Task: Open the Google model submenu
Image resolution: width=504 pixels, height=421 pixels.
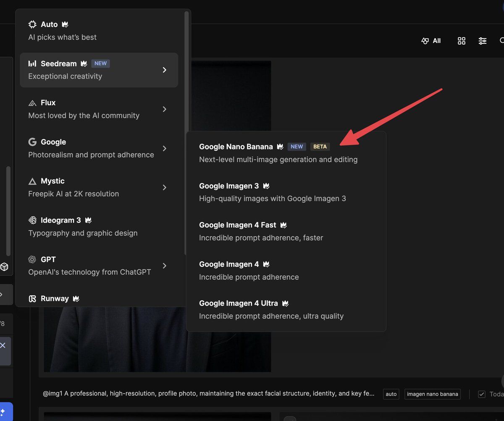Action: (x=99, y=148)
